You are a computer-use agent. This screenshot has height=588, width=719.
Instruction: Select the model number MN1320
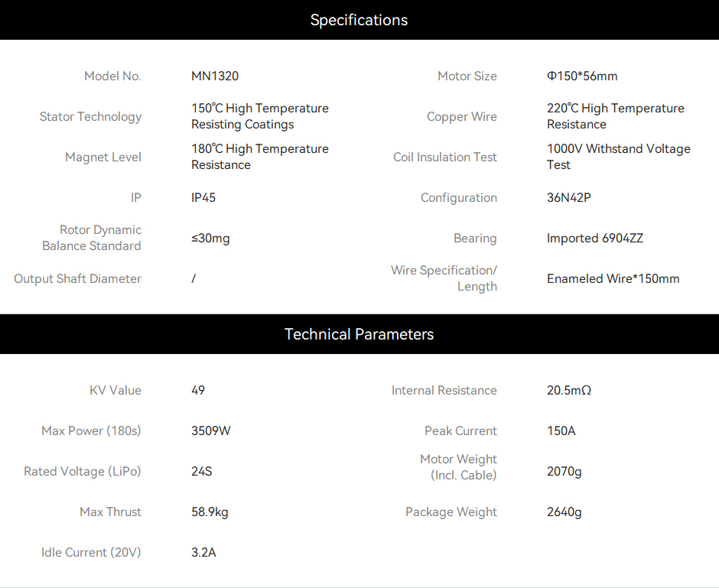point(215,76)
